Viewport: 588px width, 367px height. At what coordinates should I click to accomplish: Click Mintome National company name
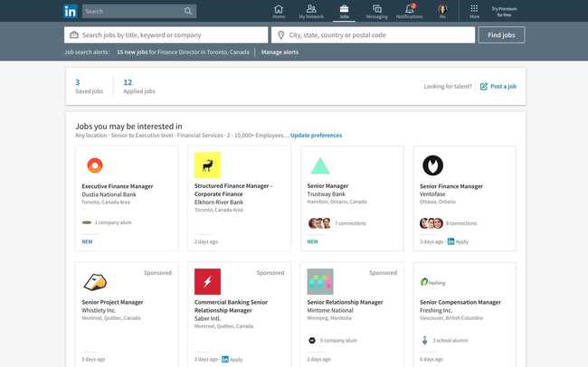coord(330,310)
